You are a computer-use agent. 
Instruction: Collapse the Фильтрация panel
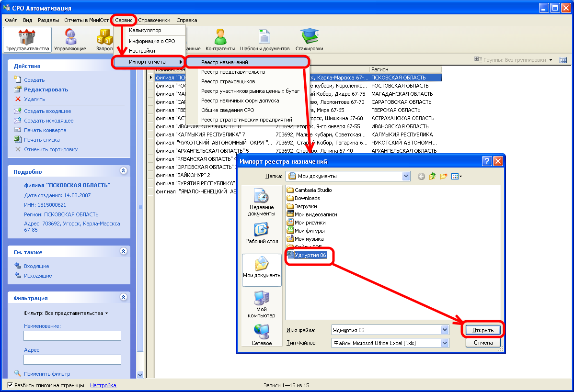[x=123, y=297]
